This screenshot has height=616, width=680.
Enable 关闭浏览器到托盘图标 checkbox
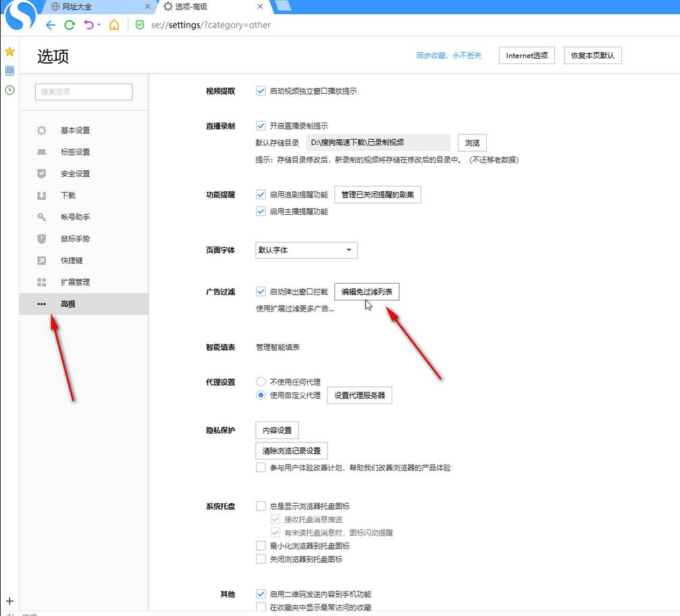(261, 559)
